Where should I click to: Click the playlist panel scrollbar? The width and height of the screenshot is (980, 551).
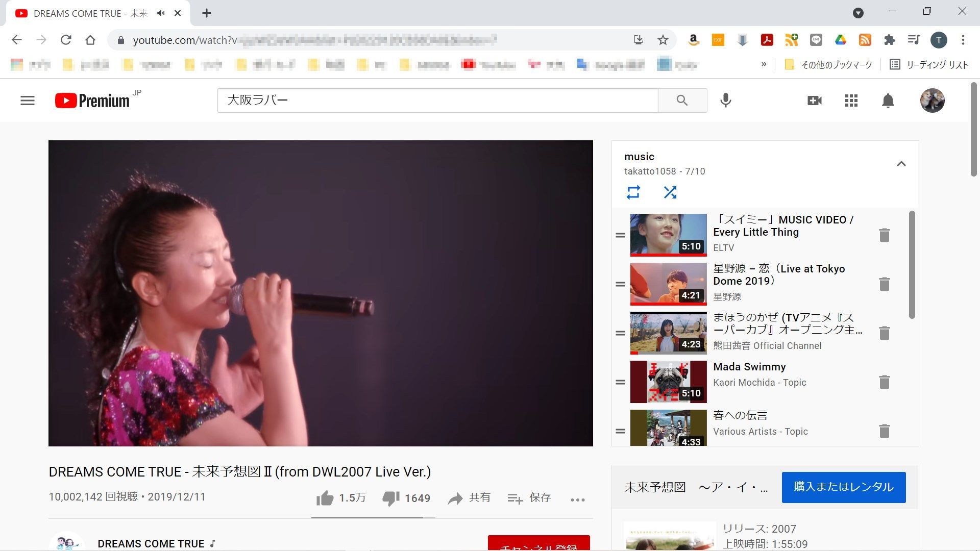(912, 265)
